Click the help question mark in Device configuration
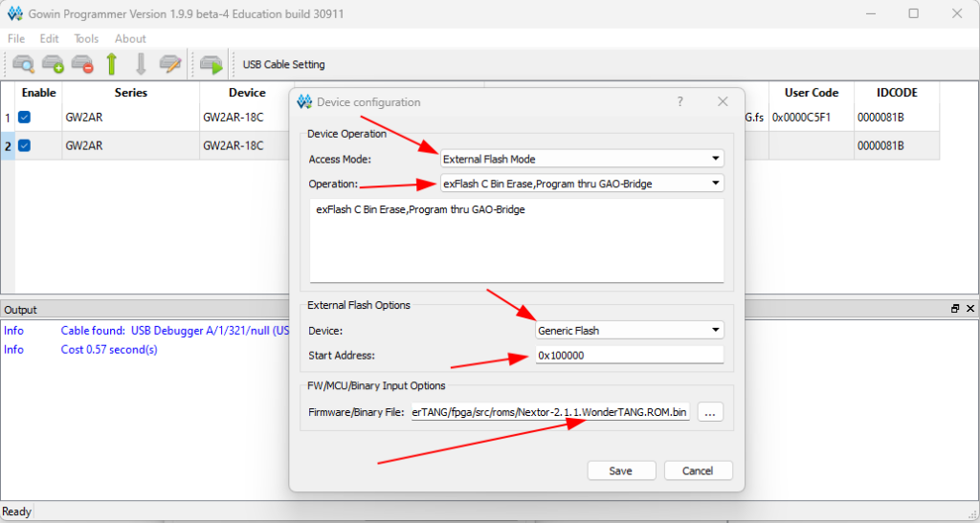This screenshot has height=523, width=980. click(680, 101)
